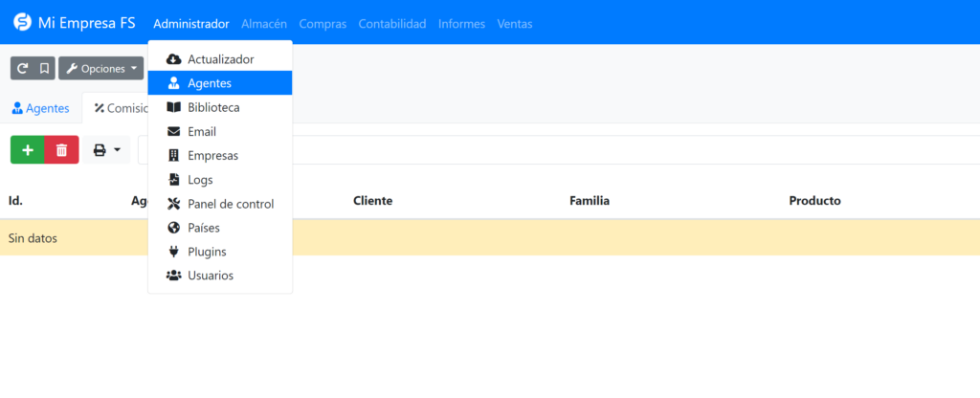Click the bookmark icon button
The height and width of the screenshot is (398, 980).
pyautogui.click(x=44, y=69)
